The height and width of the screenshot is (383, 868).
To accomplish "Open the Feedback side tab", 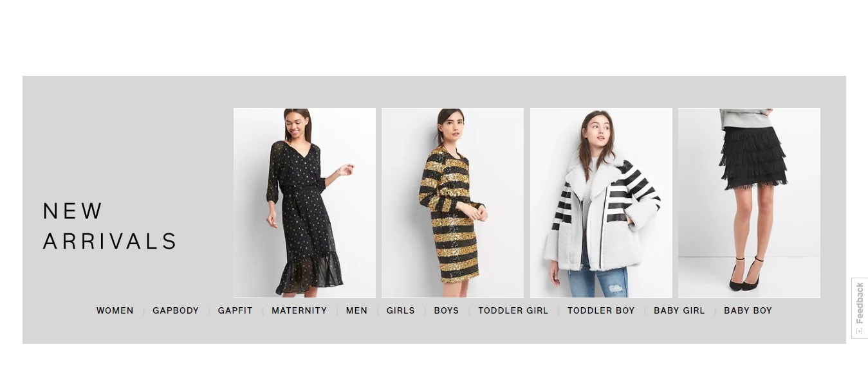I will point(860,308).
